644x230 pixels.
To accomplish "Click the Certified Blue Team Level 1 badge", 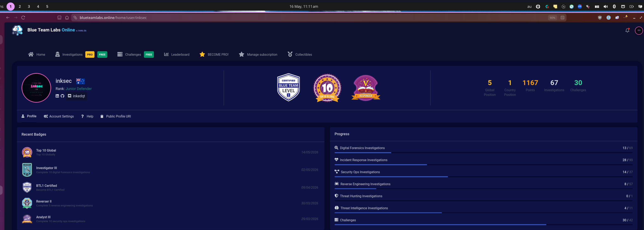I will 288,87.
